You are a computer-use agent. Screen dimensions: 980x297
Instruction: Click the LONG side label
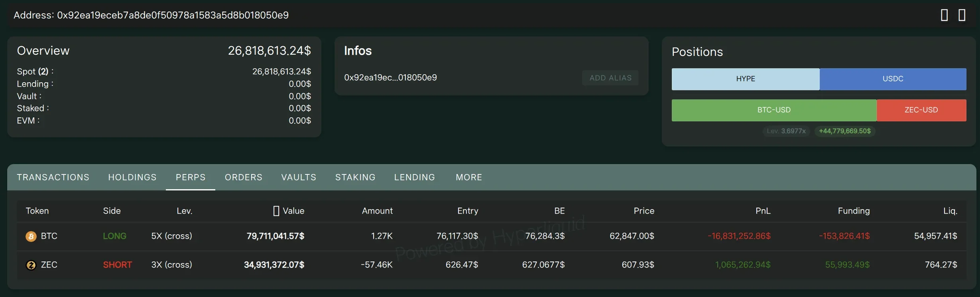pos(114,236)
